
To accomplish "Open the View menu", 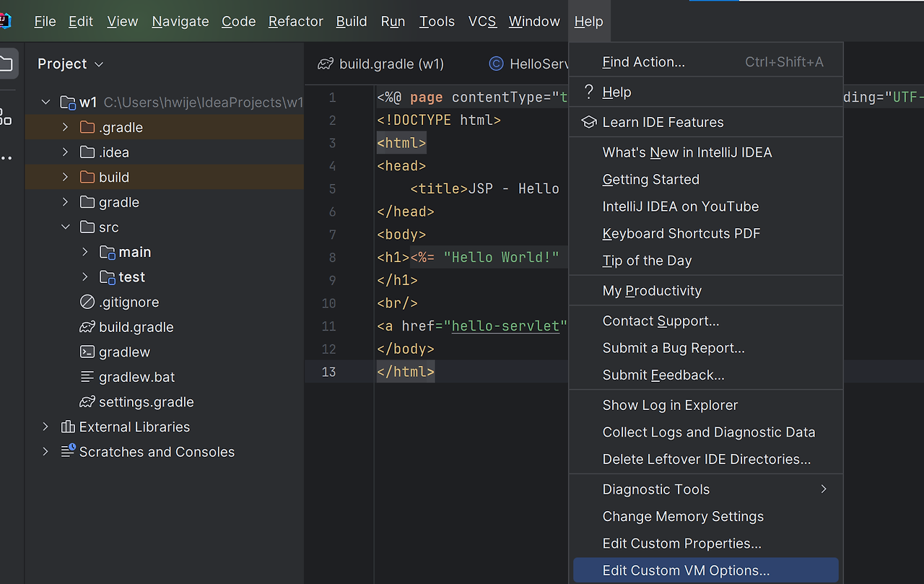I will coord(123,22).
